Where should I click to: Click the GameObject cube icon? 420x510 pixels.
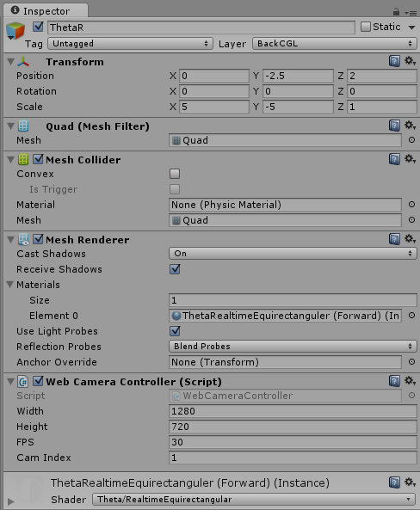tap(15, 31)
